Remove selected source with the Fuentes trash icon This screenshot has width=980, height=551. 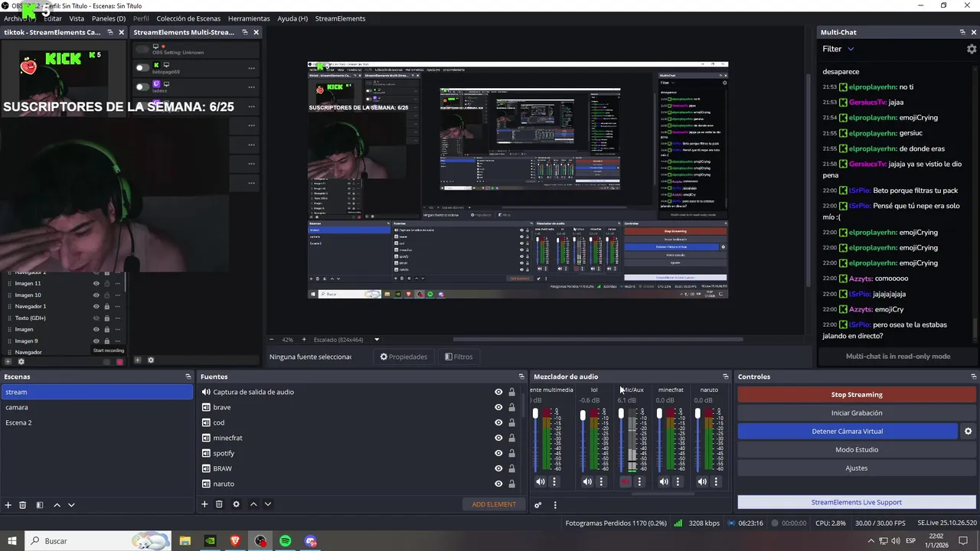coord(219,504)
